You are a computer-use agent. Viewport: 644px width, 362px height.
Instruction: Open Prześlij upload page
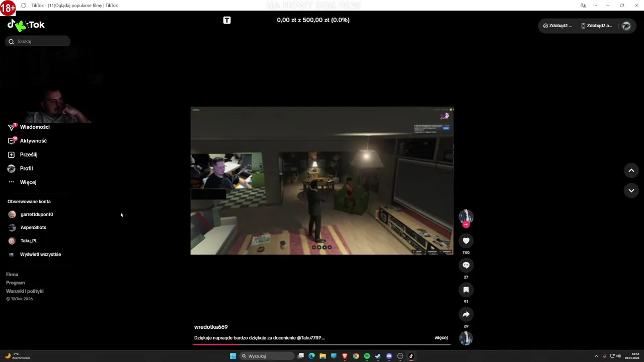tap(23, 154)
